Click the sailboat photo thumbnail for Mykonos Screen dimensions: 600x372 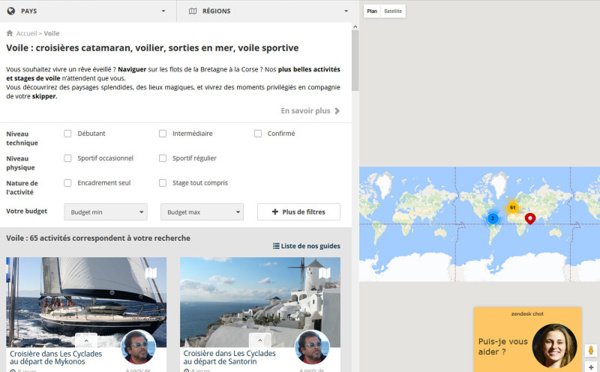coord(86,302)
